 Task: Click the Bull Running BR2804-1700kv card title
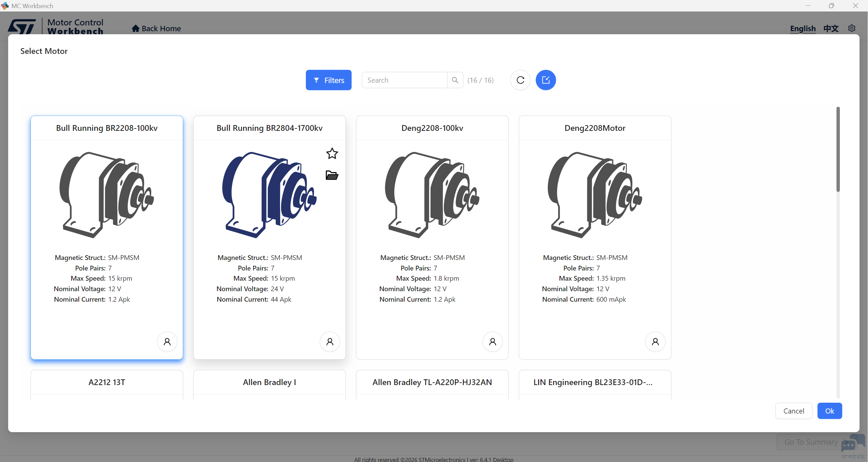270,128
